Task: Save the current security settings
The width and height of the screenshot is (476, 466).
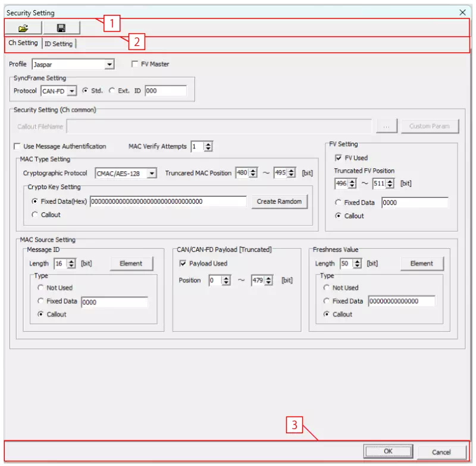Action: click(x=62, y=27)
